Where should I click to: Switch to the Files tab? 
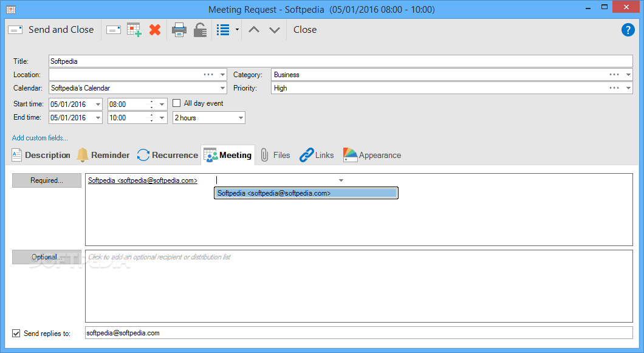[275, 155]
